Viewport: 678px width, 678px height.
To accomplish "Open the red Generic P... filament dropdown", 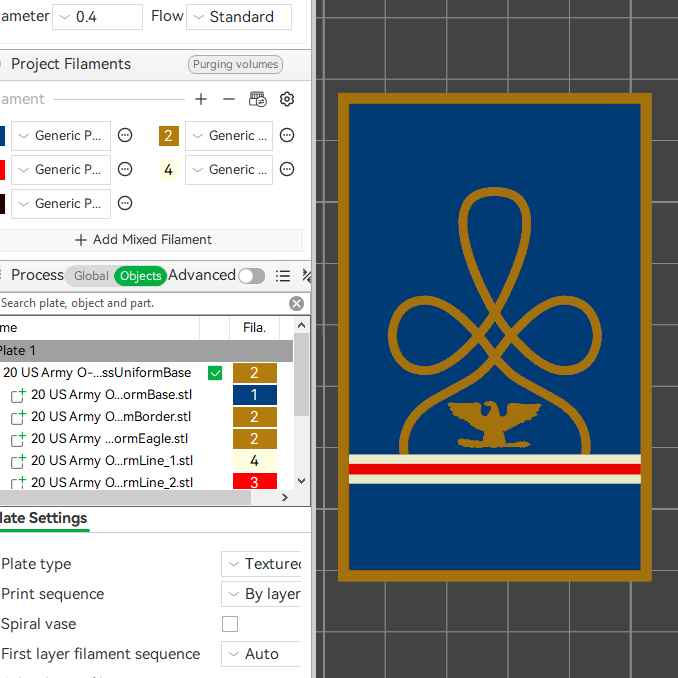I will (61, 170).
